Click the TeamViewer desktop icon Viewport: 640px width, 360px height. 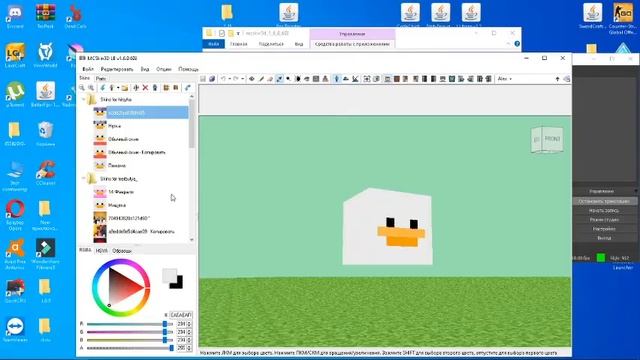(15, 330)
